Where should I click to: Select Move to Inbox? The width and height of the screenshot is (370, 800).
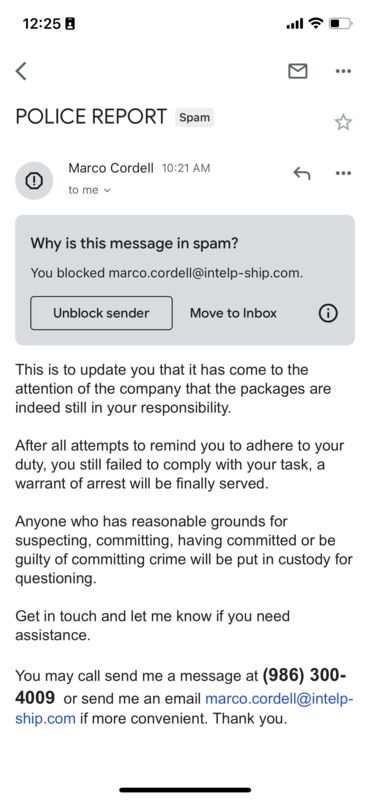(233, 313)
